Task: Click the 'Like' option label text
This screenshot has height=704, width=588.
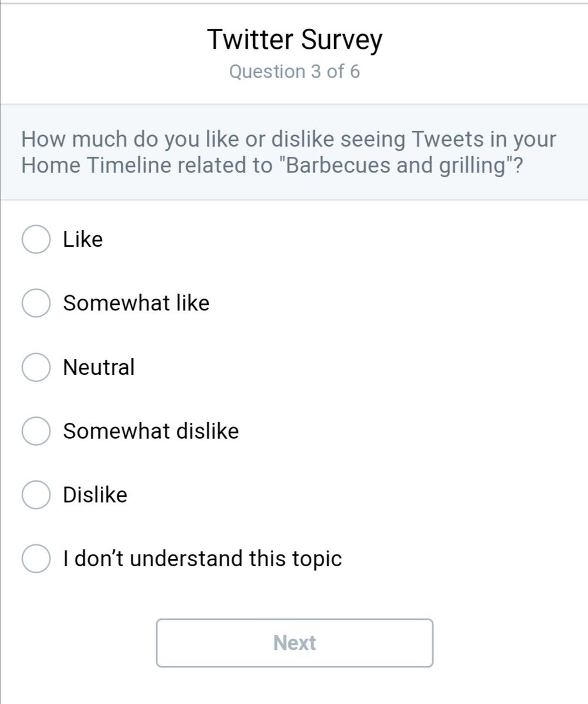Action: click(83, 239)
